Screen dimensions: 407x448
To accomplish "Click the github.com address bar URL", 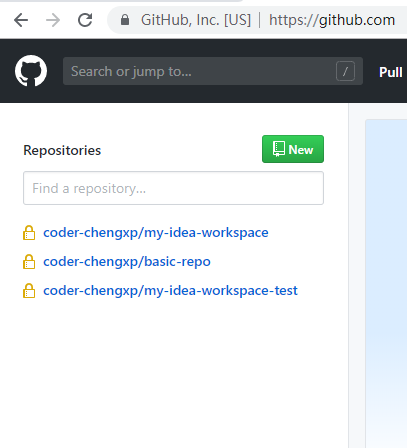I will pos(332,20).
